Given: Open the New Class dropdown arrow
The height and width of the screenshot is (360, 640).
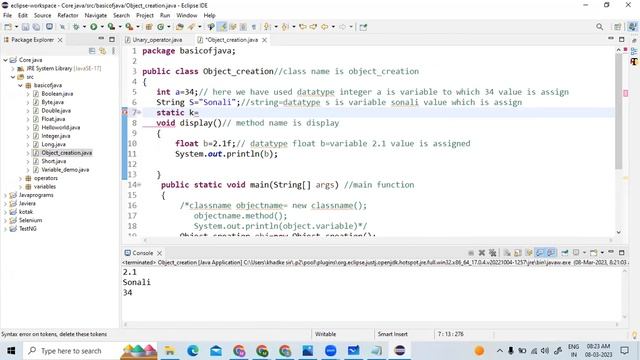Looking at the screenshot, I should tap(169, 27).
